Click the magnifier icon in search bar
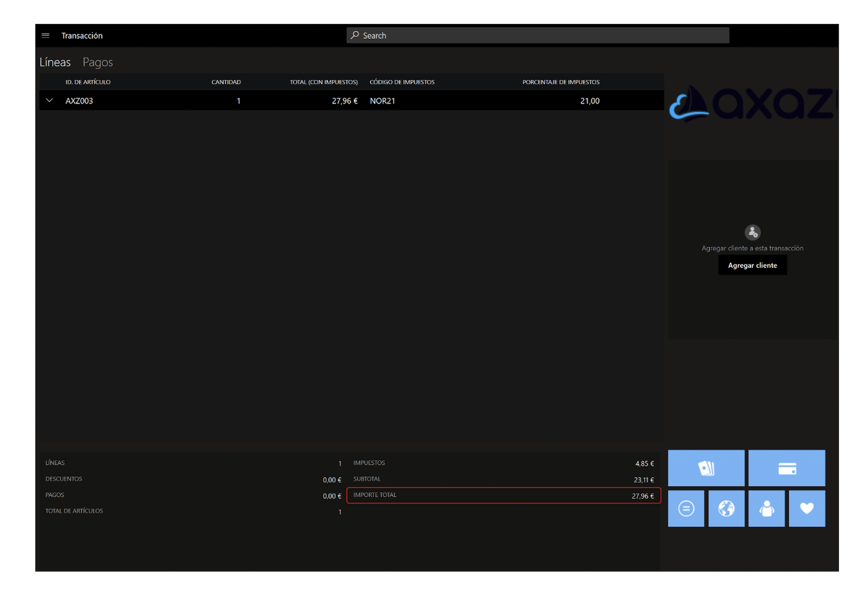The height and width of the screenshot is (589, 868). coord(355,35)
